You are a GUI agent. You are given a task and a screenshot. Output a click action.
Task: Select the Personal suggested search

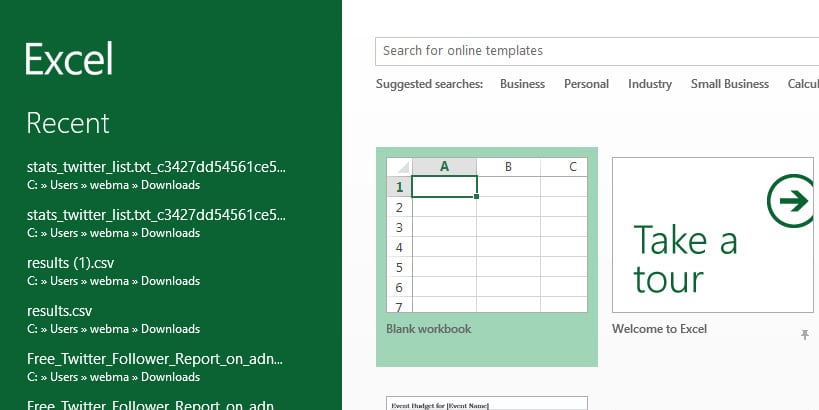pyautogui.click(x=586, y=84)
